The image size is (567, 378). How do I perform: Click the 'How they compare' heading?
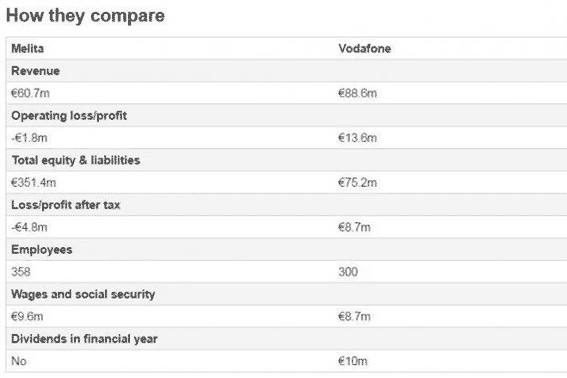[85, 16]
